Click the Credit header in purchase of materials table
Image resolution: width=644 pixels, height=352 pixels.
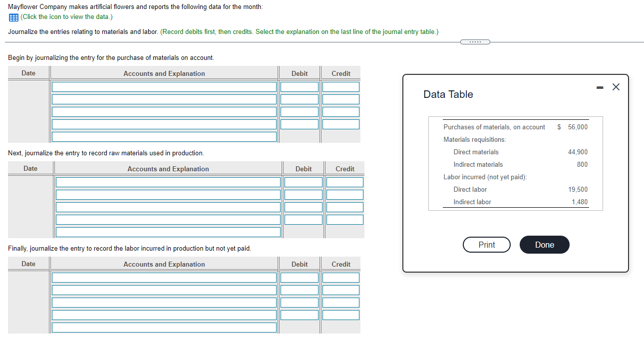tap(341, 73)
